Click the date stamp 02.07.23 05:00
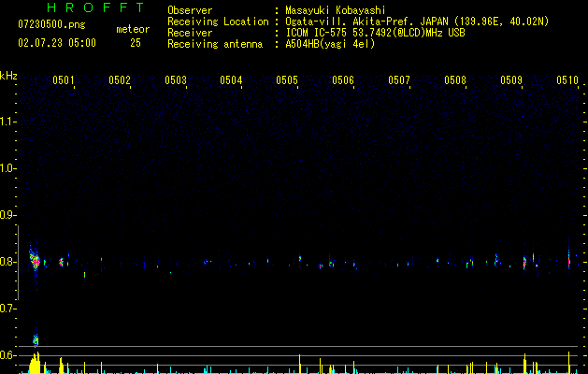Screen dimensions: 588x374 57,43
